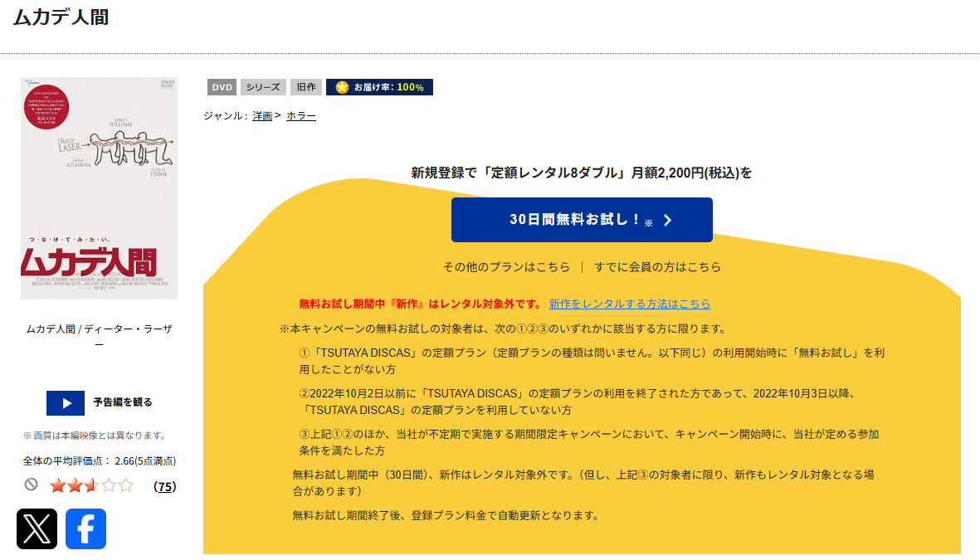Image resolution: width=980 pixels, height=560 pixels.
Task: Click the gold star delivery rate badge
Action: click(x=379, y=87)
